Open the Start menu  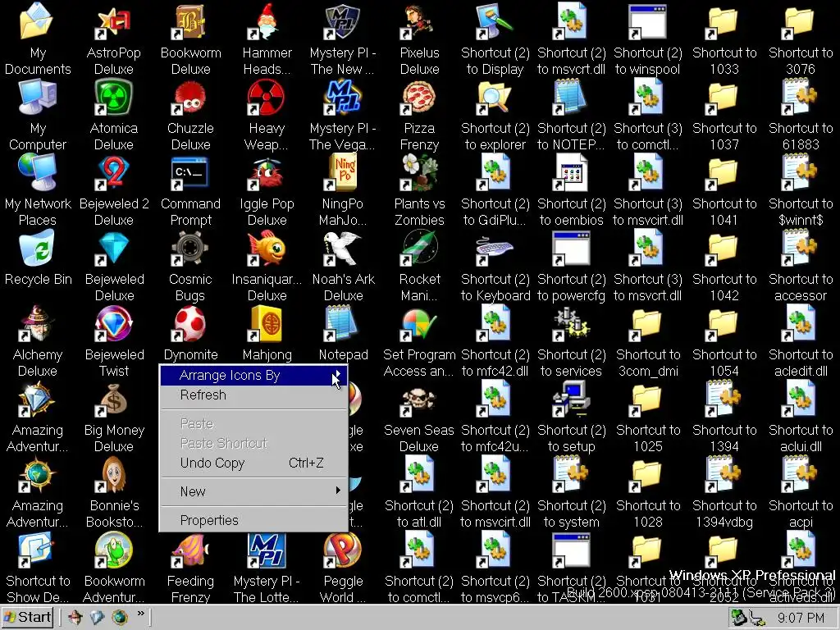point(27,618)
